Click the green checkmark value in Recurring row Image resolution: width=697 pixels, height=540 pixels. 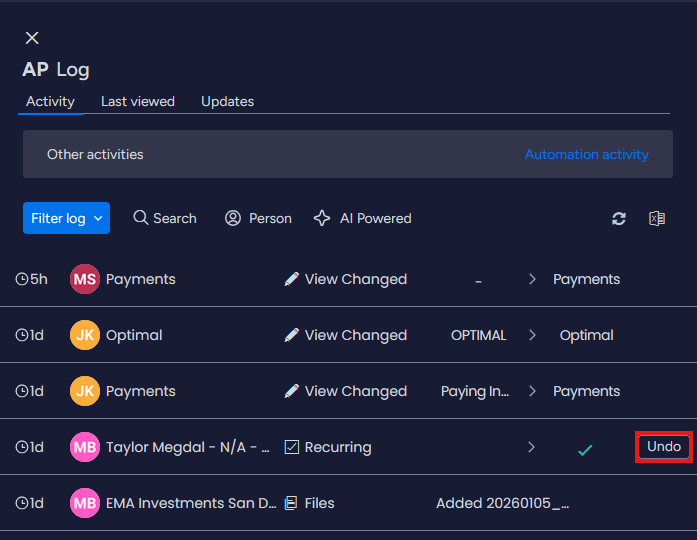pos(585,449)
